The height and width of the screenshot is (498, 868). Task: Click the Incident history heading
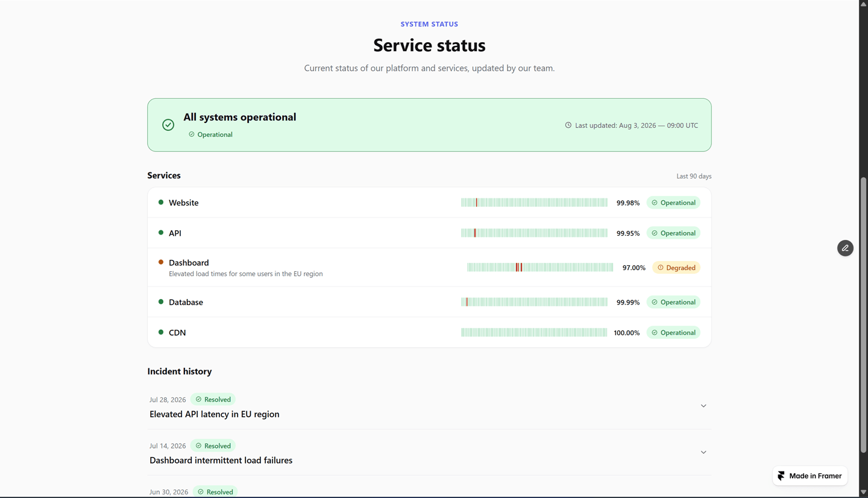[x=180, y=371]
